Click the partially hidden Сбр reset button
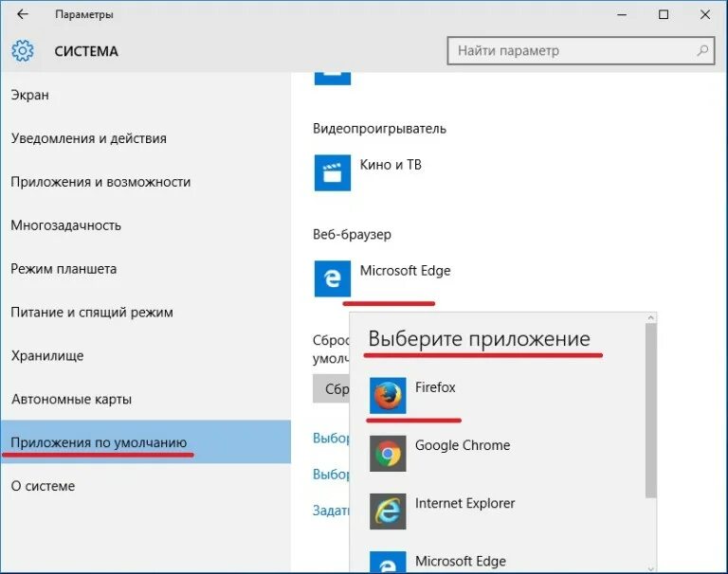This screenshot has width=728, height=574. tap(331, 389)
